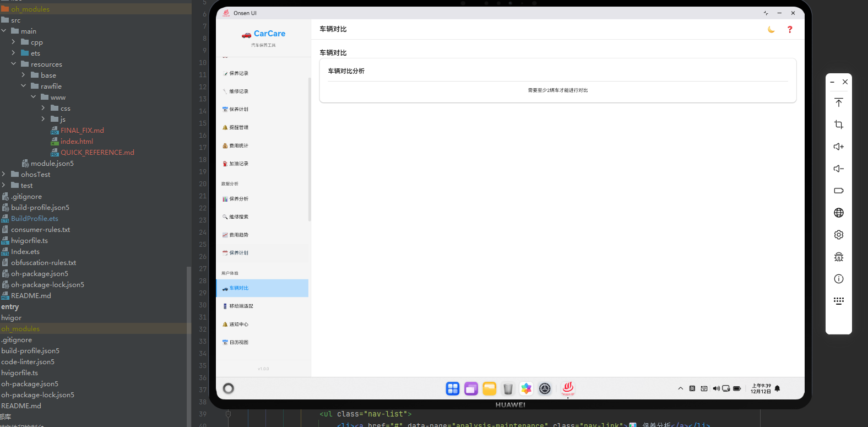Open 日历视图 in the sidebar
Screen dimensions: 868x427
point(262,342)
